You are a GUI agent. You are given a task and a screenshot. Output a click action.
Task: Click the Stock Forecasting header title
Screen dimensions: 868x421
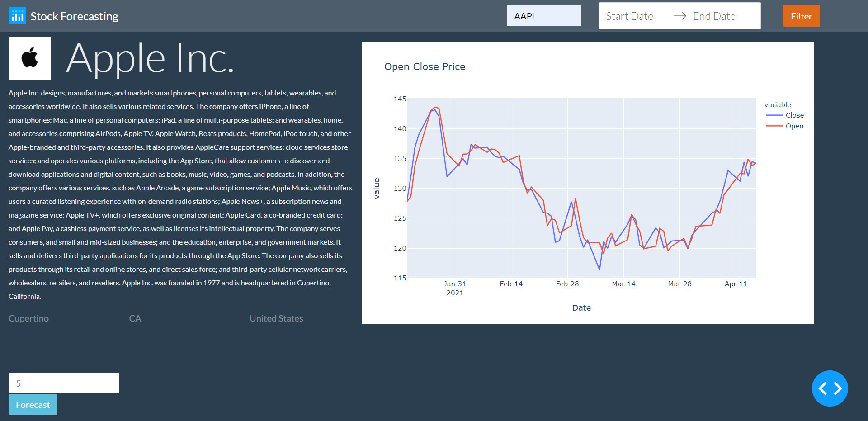point(74,16)
